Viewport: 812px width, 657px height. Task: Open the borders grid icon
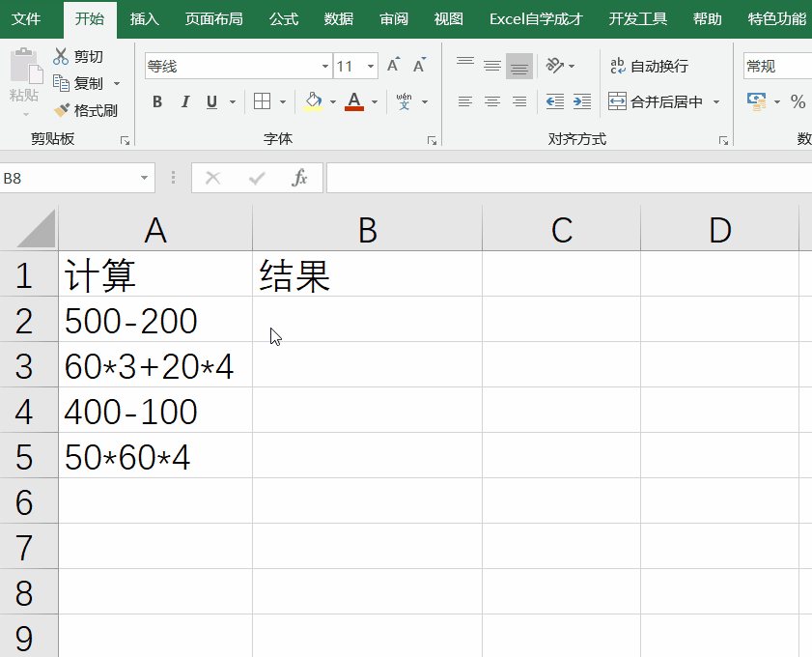coord(262,101)
